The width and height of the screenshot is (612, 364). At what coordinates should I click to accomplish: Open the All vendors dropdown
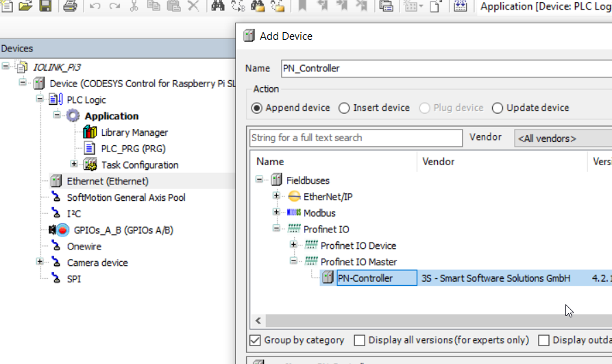[x=563, y=138]
